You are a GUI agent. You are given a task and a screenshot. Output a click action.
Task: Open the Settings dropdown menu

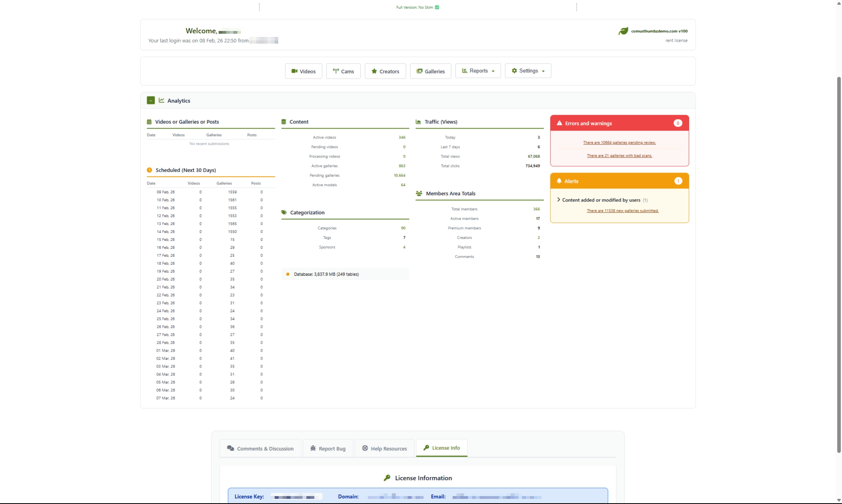(528, 71)
